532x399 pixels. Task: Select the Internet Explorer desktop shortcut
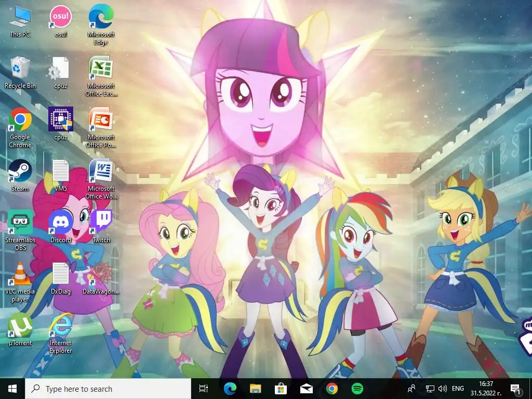coord(61,334)
